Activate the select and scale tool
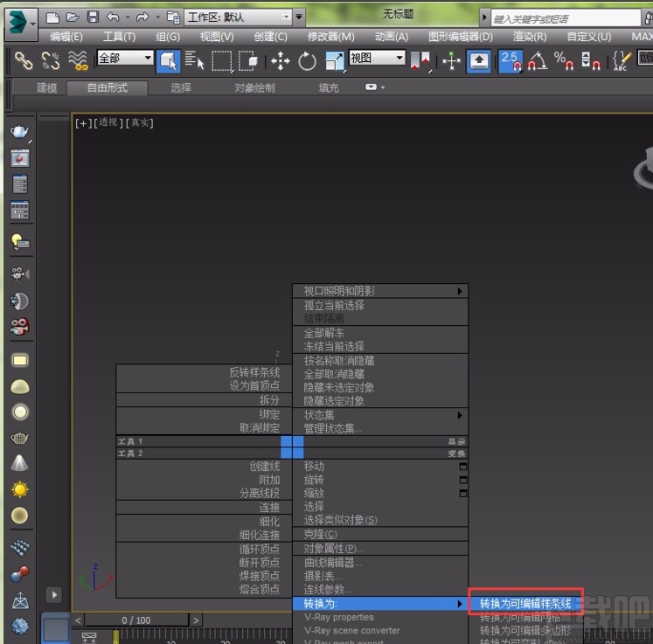 (x=335, y=61)
